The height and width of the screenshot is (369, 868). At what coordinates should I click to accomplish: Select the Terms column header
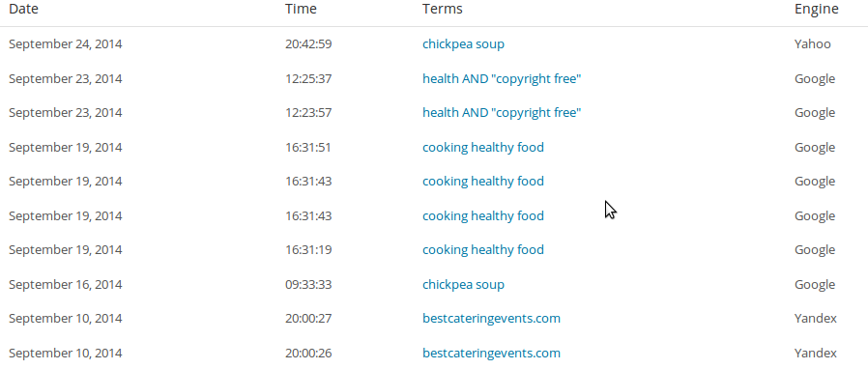(443, 9)
